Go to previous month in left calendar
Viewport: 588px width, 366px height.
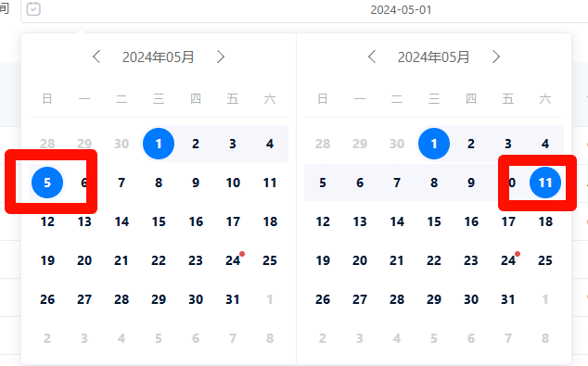96,57
